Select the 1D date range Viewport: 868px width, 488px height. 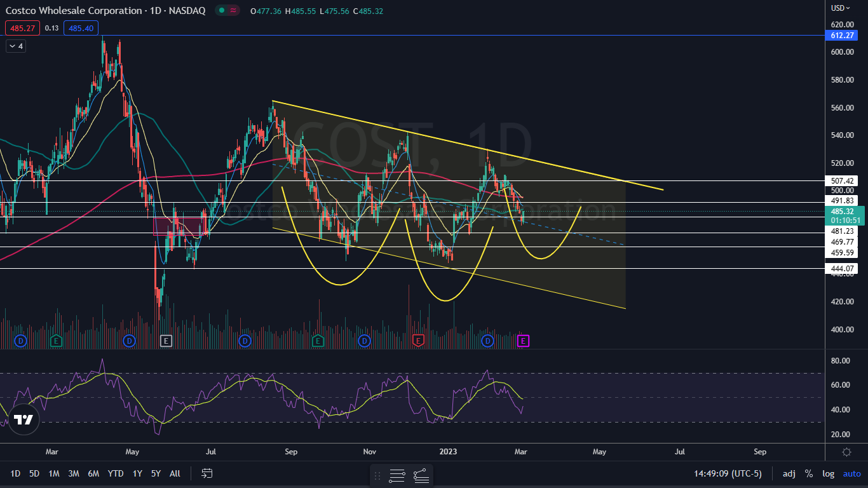click(15, 473)
